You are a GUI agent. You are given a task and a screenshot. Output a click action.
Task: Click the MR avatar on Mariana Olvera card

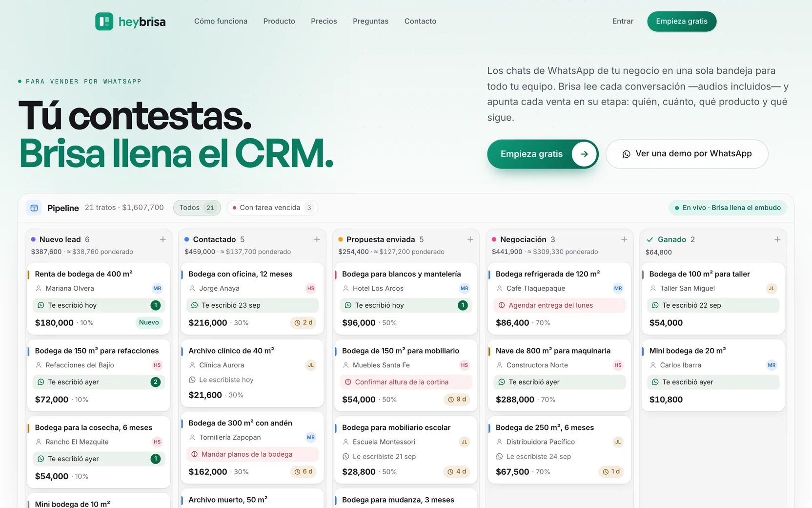pyautogui.click(x=157, y=288)
